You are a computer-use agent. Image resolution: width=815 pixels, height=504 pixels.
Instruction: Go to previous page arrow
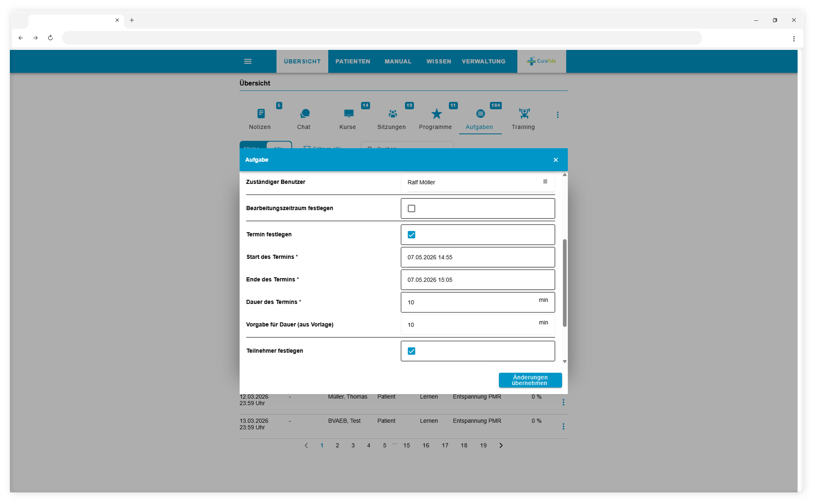(x=306, y=445)
